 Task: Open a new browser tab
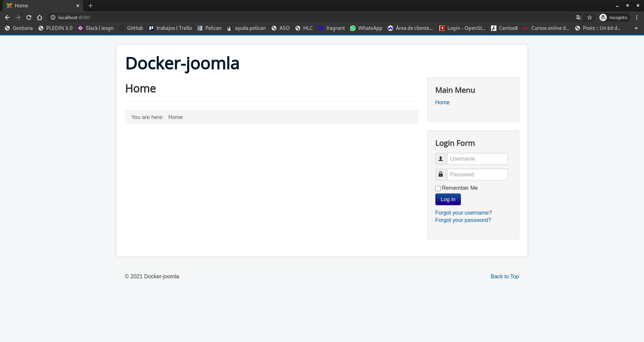pos(91,6)
